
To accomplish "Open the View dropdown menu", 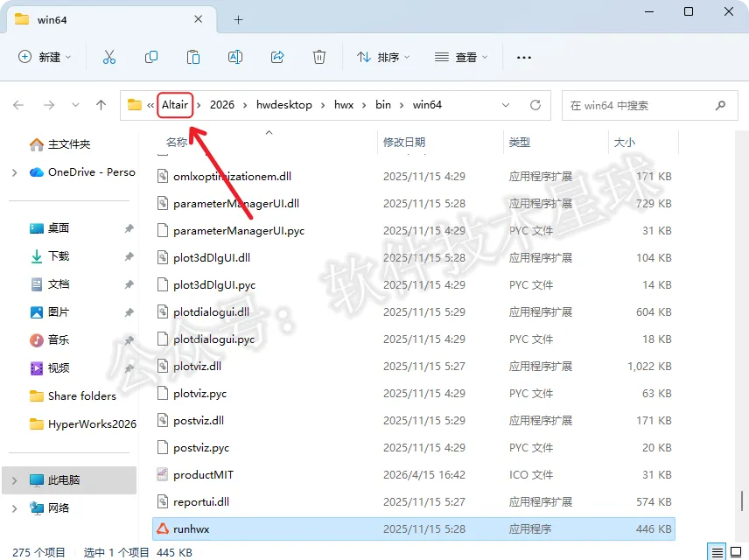I will 461,58.
